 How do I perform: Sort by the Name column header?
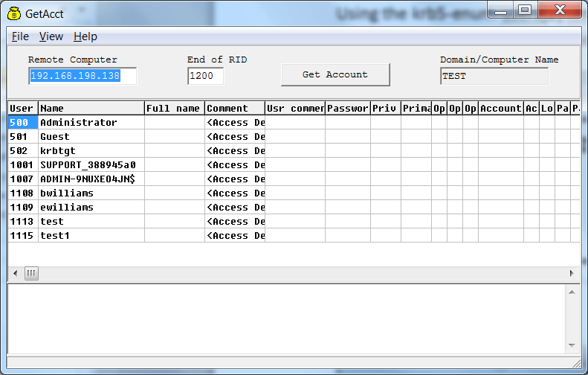click(x=91, y=109)
